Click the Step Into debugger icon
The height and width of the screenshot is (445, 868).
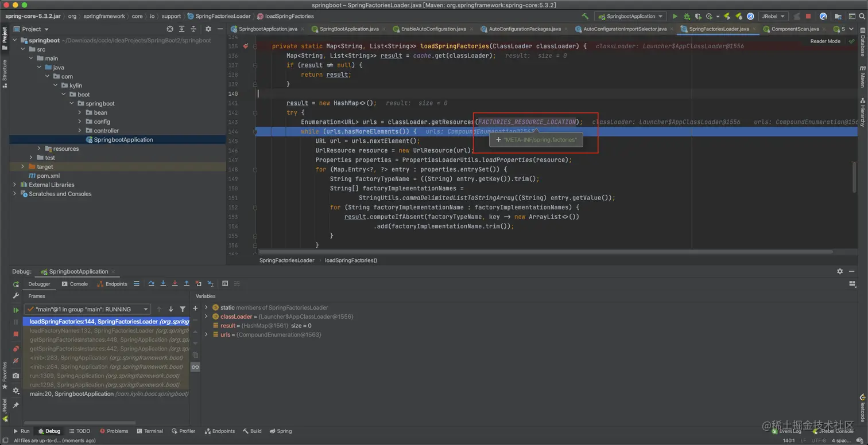coord(163,284)
